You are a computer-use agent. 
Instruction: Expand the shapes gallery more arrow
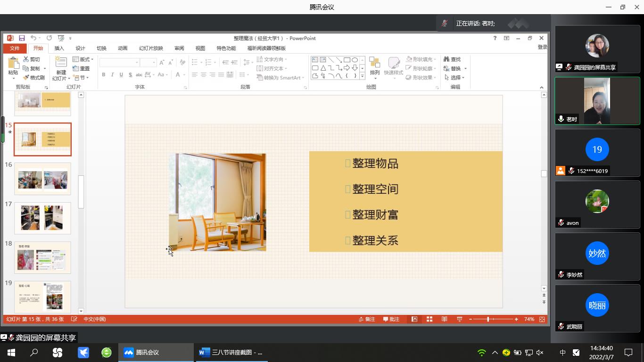tap(362, 76)
